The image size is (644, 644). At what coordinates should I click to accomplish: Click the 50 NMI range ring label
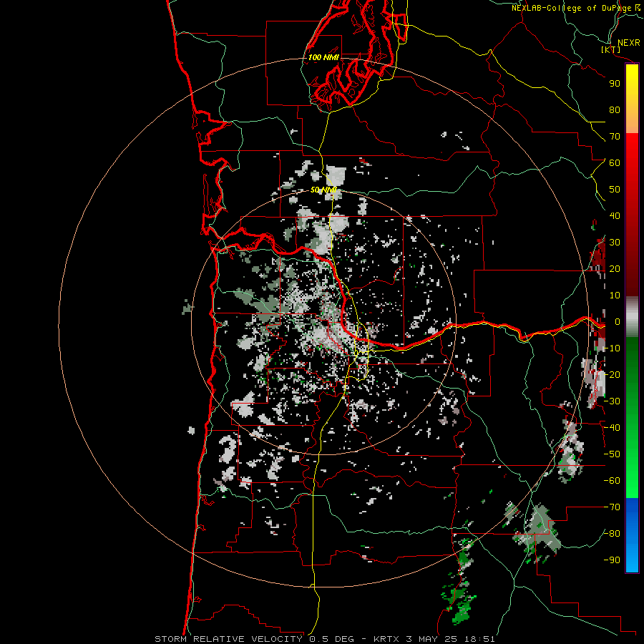click(323, 190)
